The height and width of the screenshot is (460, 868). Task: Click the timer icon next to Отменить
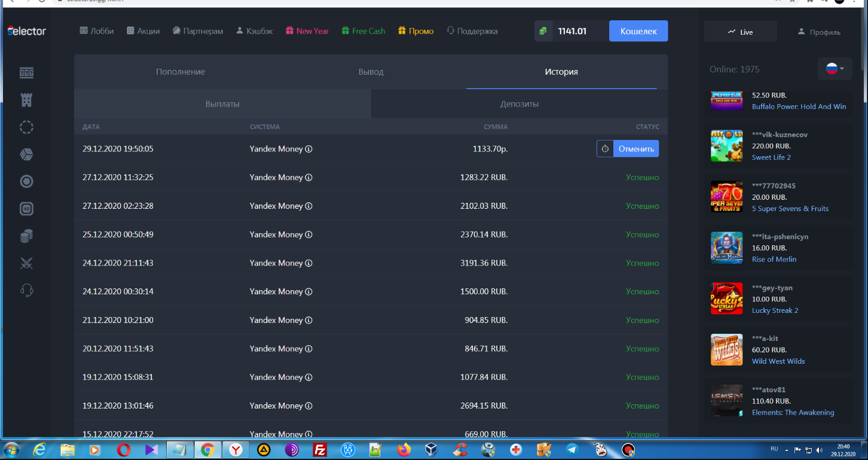pyautogui.click(x=605, y=149)
